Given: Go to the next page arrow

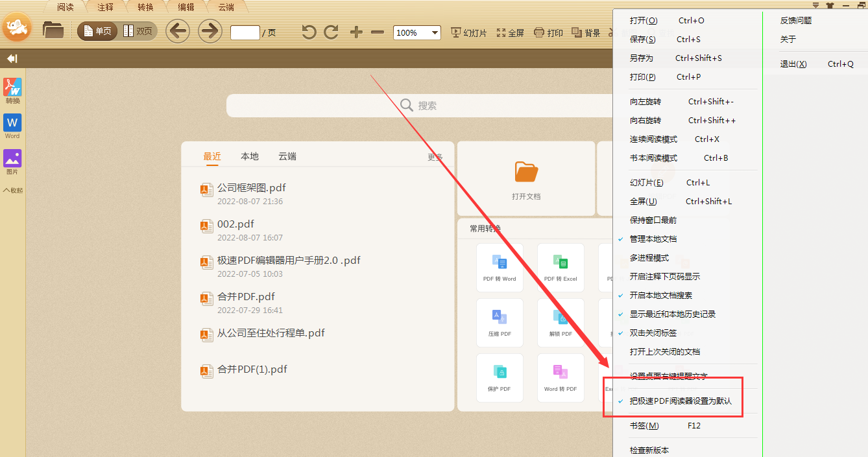Looking at the screenshot, I should coord(210,31).
